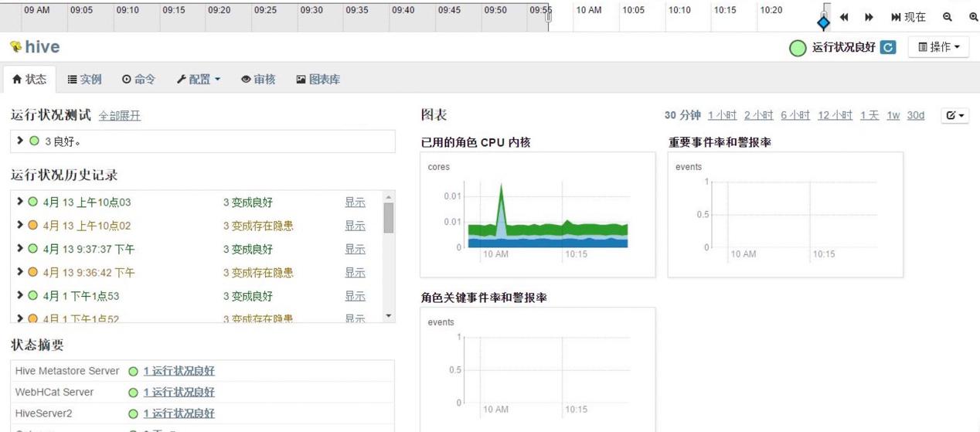The height and width of the screenshot is (432, 980).
Task: Open the 已用的角色 CPU 内核 chart
Action: [537, 215]
